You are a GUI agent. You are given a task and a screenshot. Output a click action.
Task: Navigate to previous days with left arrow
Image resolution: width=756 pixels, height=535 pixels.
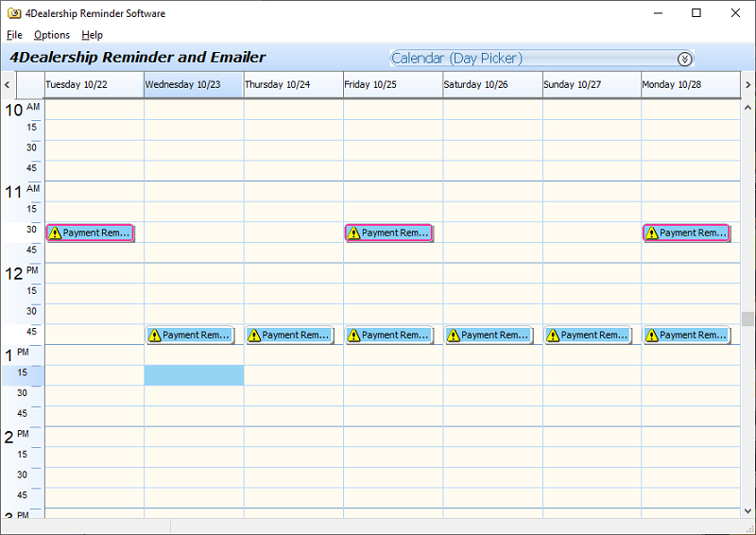pyautogui.click(x=8, y=85)
